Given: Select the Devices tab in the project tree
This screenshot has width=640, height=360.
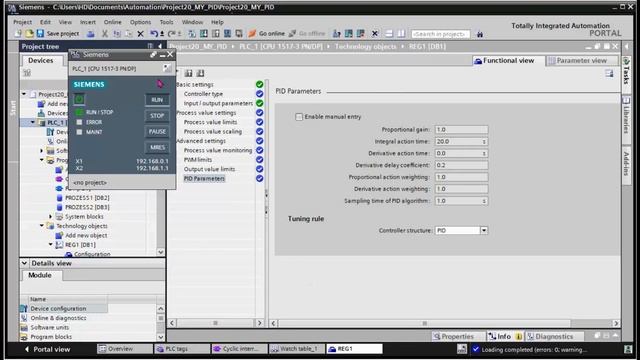Looking at the screenshot, I should [41, 60].
